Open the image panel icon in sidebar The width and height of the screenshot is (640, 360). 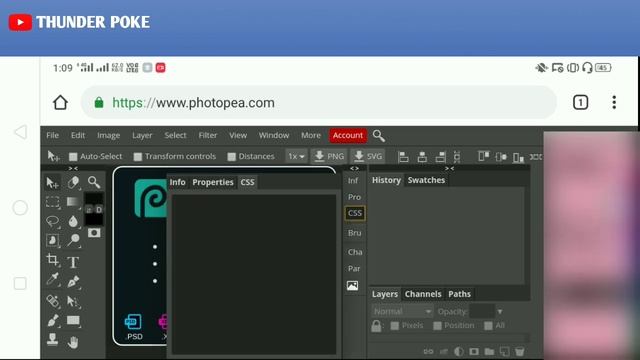pyautogui.click(x=353, y=286)
